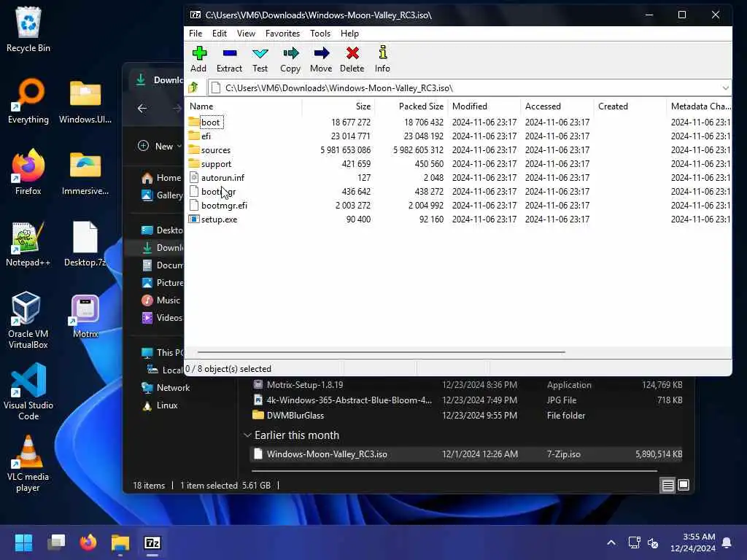Viewport: 747px width, 560px height.
Task: Sort by Accessed column header
Action: pyautogui.click(x=557, y=106)
